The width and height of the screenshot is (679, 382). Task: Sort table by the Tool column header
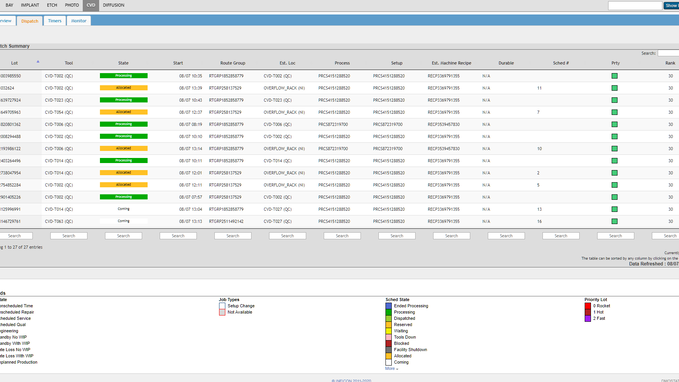pos(69,63)
